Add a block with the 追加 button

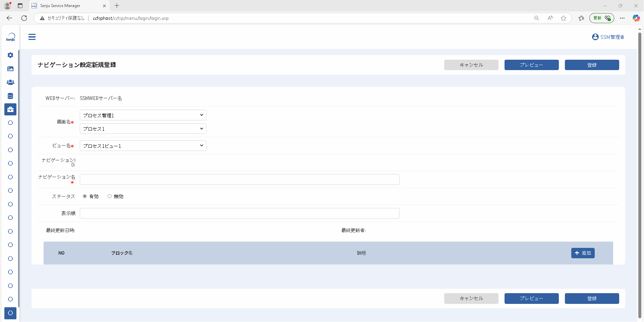point(583,253)
